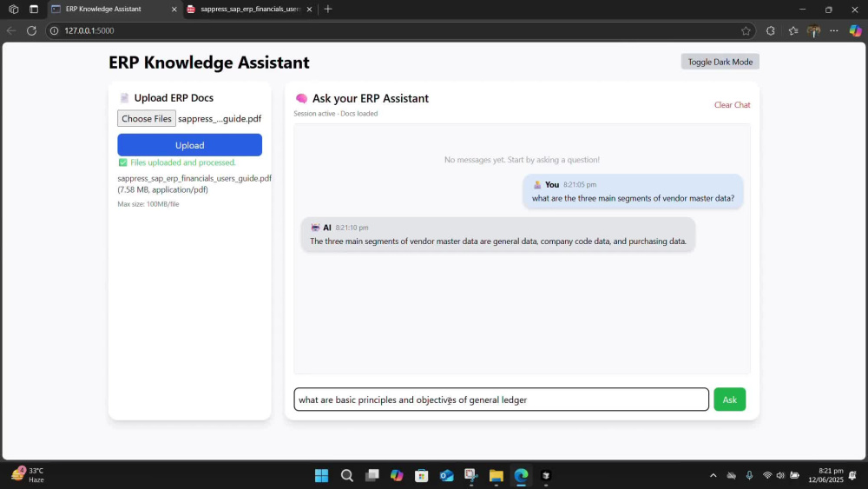Close the sappress PDF tab

310,10
